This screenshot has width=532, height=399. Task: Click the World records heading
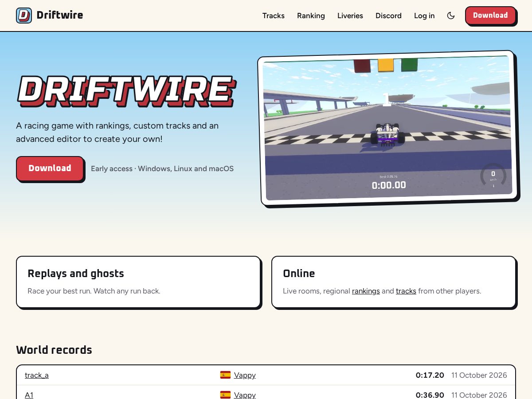click(54, 350)
